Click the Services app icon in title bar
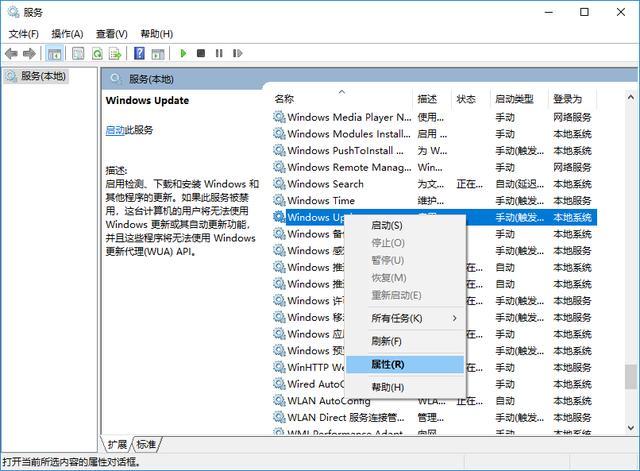This screenshot has width=640, height=471. point(13,12)
